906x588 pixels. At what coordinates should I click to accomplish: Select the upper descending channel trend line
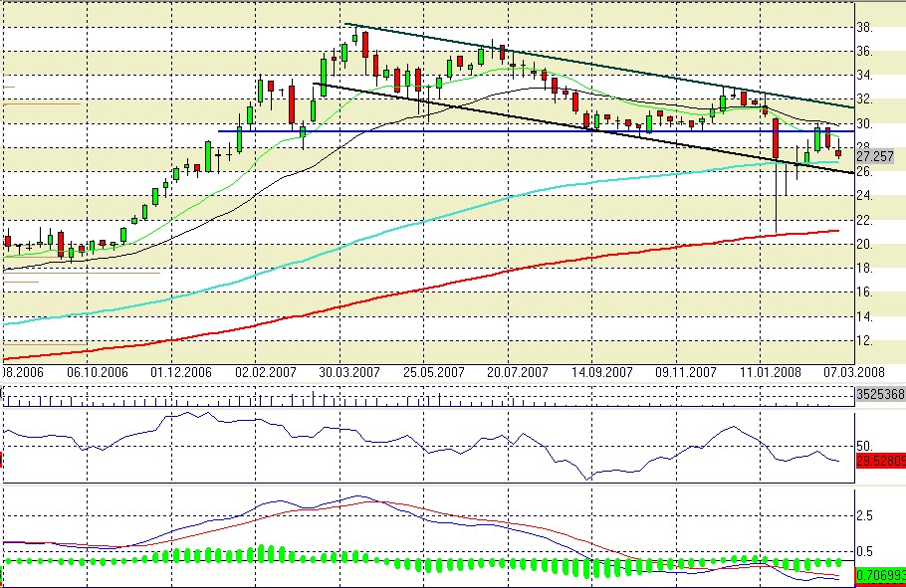pos(599,66)
